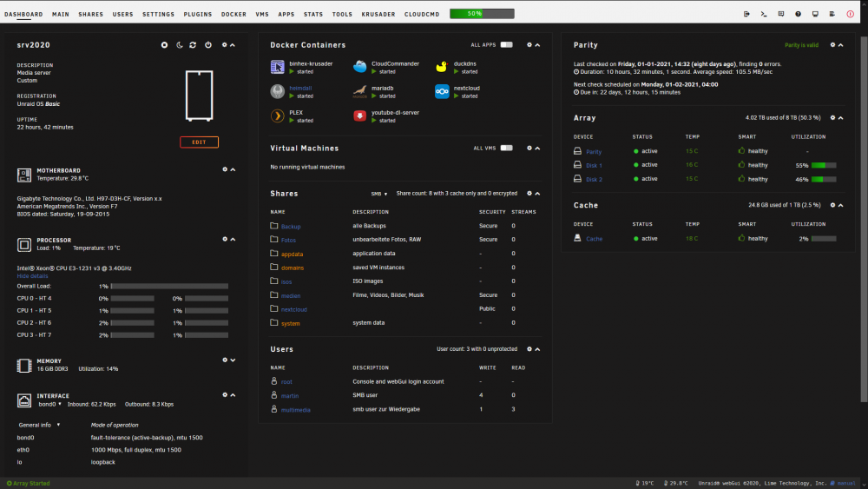Open Disk 1 device link
Screen dimensions: 868x489
click(594, 166)
